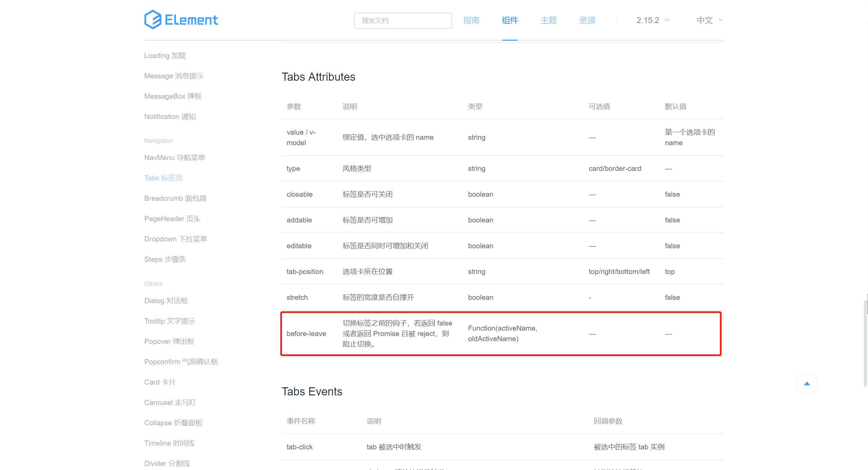Click the 搜索文档 search input field
Viewport: 868px width, 470px height.
coord(403,20)
